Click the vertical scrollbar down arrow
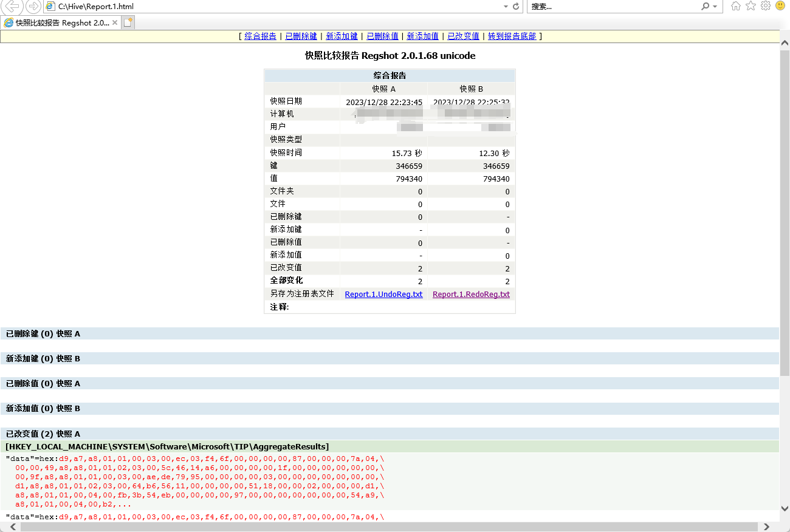This screenshot has height=532, width=790. pos(785,508)
